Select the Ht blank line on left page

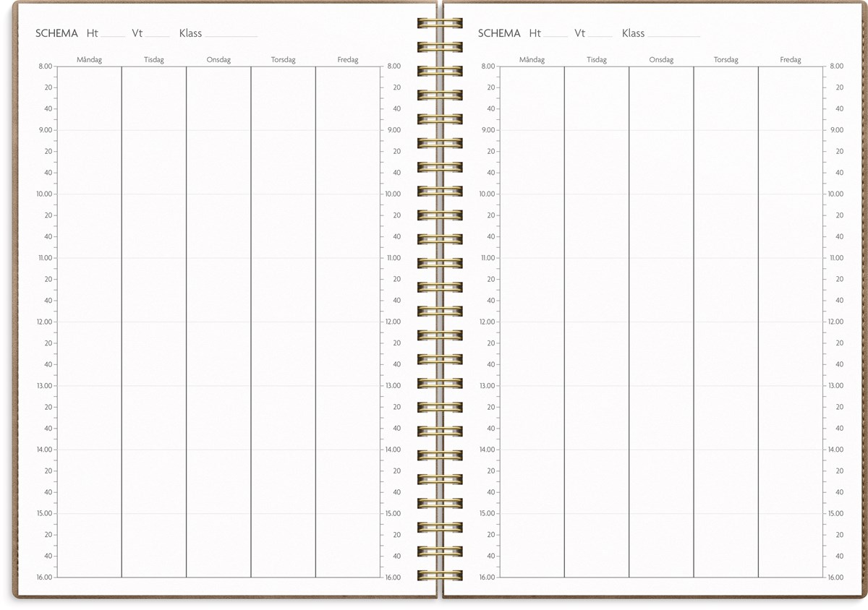113,35
